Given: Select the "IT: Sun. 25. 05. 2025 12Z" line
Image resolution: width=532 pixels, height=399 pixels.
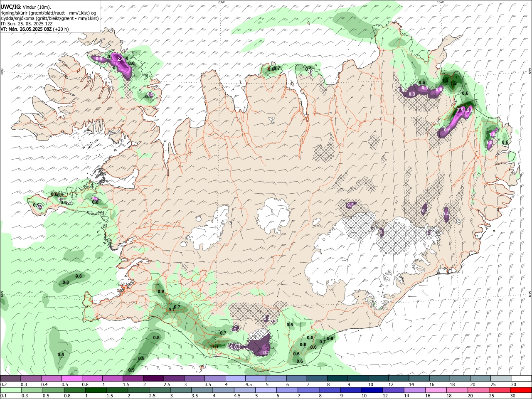Looking at the screenshot, I should click(27, 24).
